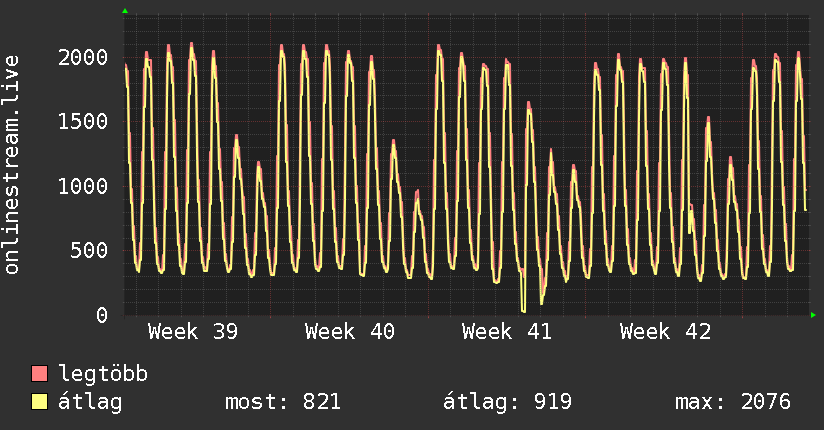
Task: Select the Week 42 axis label
Action: (665, 332)
